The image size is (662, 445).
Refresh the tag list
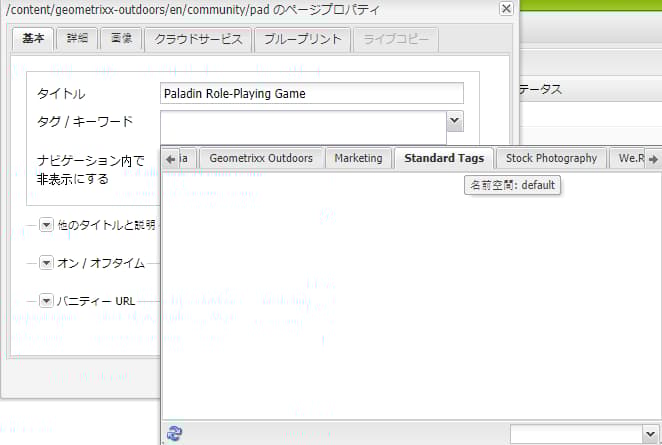tap(174, 433)
